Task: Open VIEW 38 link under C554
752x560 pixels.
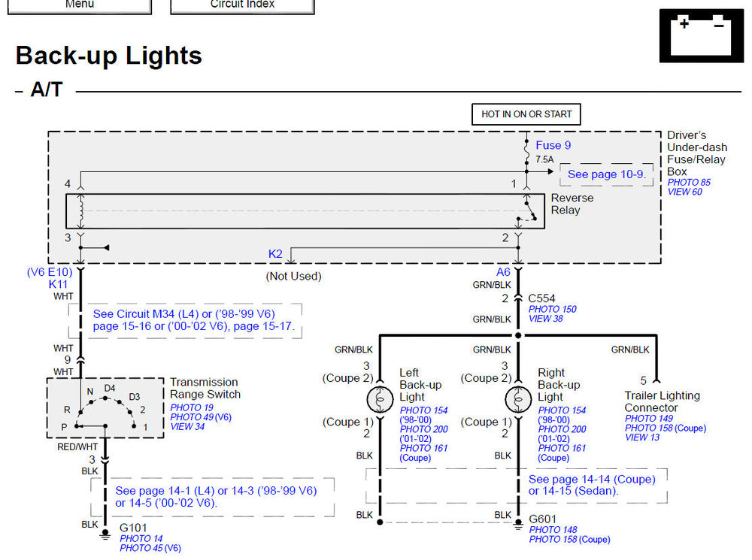Action: (547, 319)
